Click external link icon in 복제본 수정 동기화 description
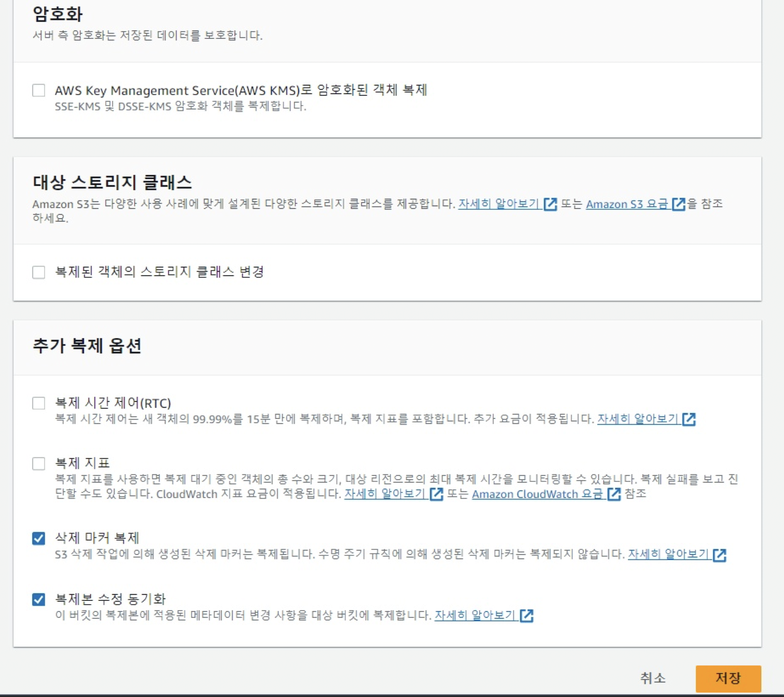Screen dimensions: 784x697 pyautogui.click(x=526, y=616)
